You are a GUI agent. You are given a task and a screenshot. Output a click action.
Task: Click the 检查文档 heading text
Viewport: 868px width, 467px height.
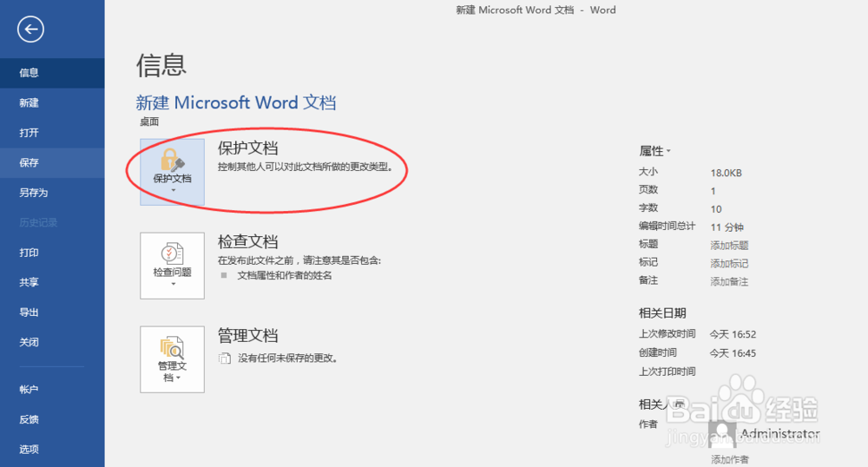247,242
